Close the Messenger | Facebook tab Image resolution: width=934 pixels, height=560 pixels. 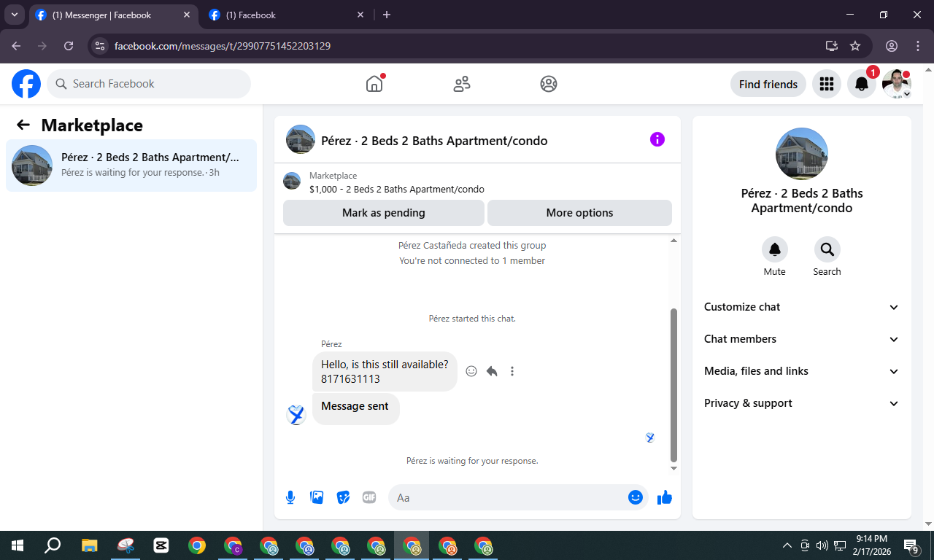pos(187,15)
